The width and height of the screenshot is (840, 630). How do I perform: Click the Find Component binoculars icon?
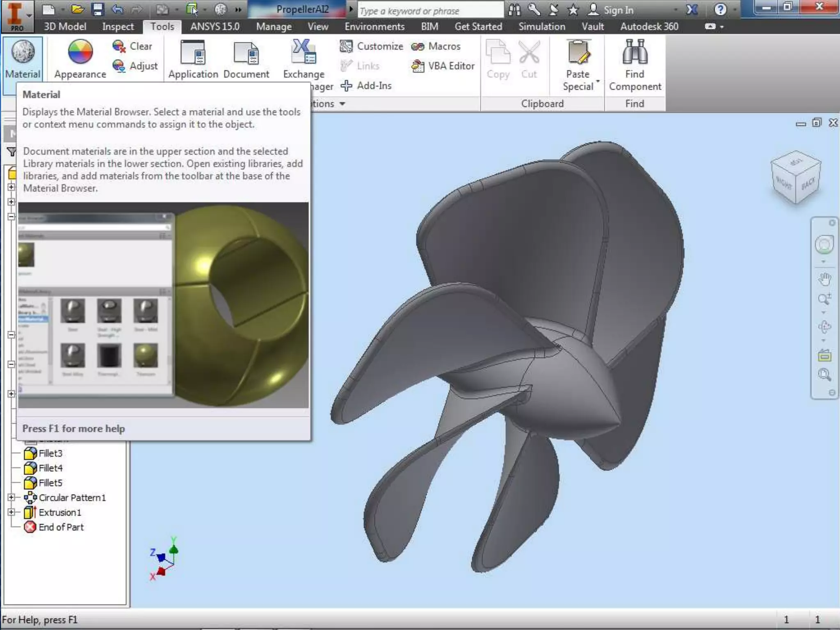coord(635,52)
